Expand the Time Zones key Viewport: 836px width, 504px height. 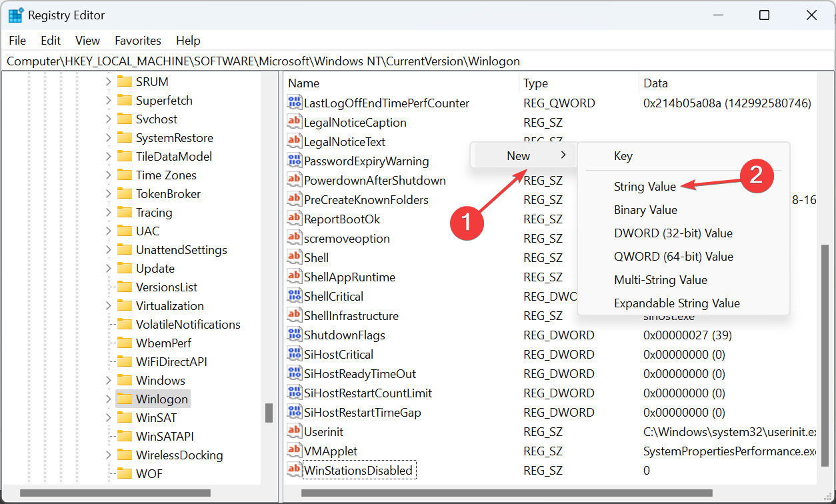(x=108, y=175)
